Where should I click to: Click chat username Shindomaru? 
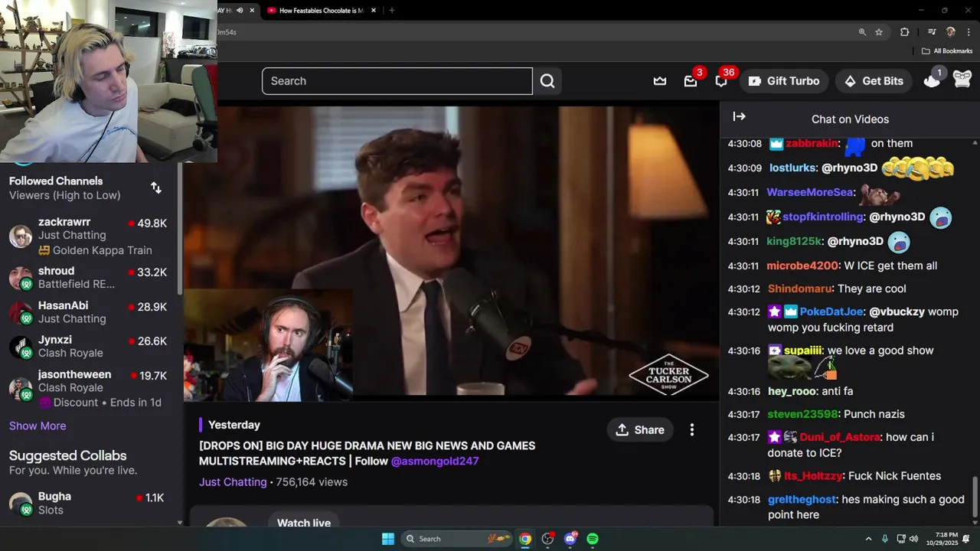pyautogui.click(x=800, y=289)
